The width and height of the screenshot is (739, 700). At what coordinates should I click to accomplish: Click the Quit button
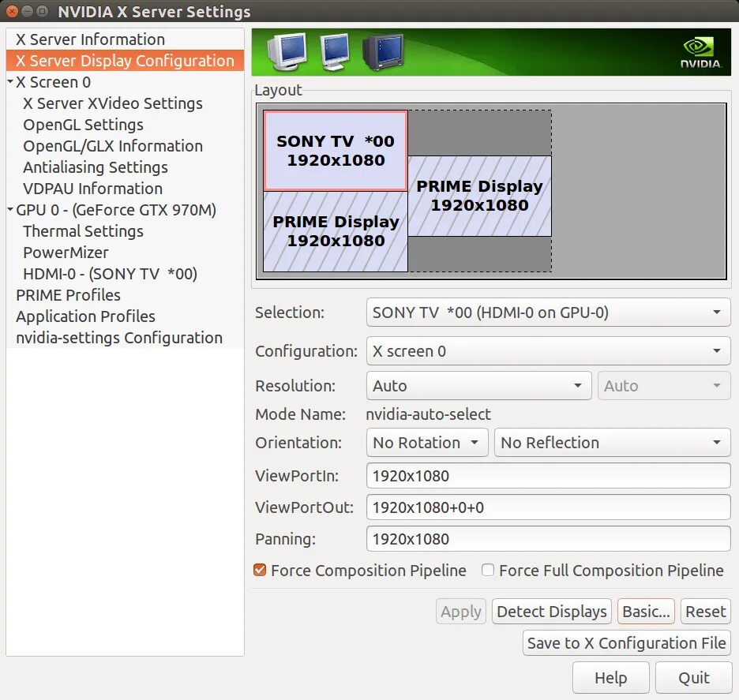694,677
